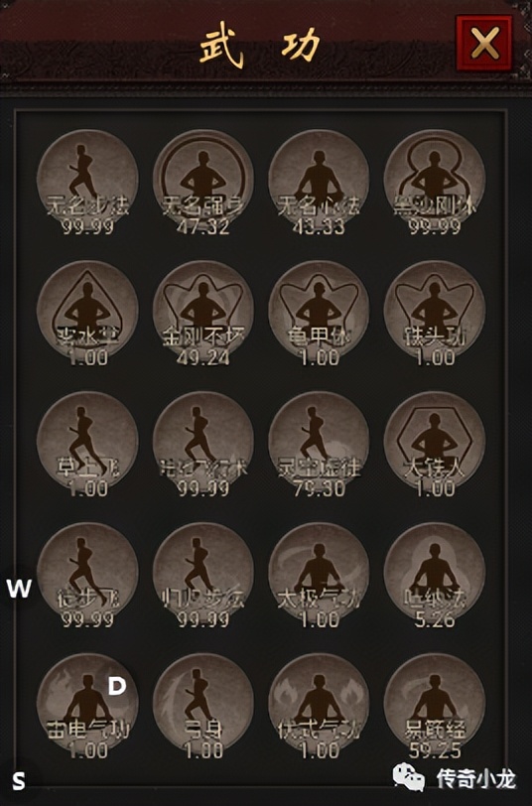This screenshot has height=806, width=532.
Task: Tap the S movement key overlay
Action: pos(19,781)
